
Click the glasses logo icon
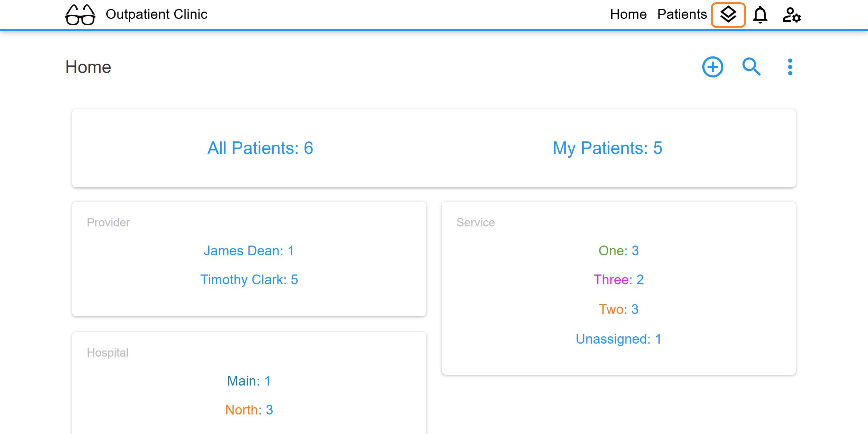pyautogui.click(x=80, y=15)
